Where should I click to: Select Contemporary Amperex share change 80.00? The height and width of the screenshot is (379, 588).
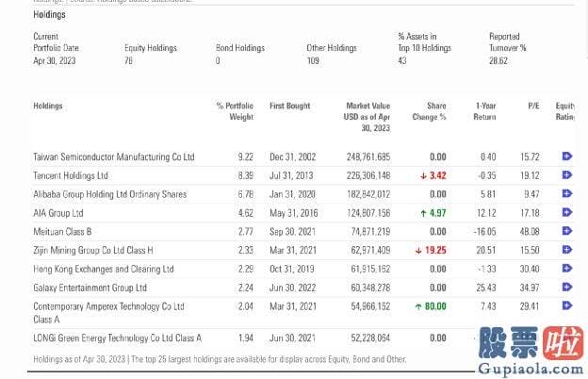[435, 306]
